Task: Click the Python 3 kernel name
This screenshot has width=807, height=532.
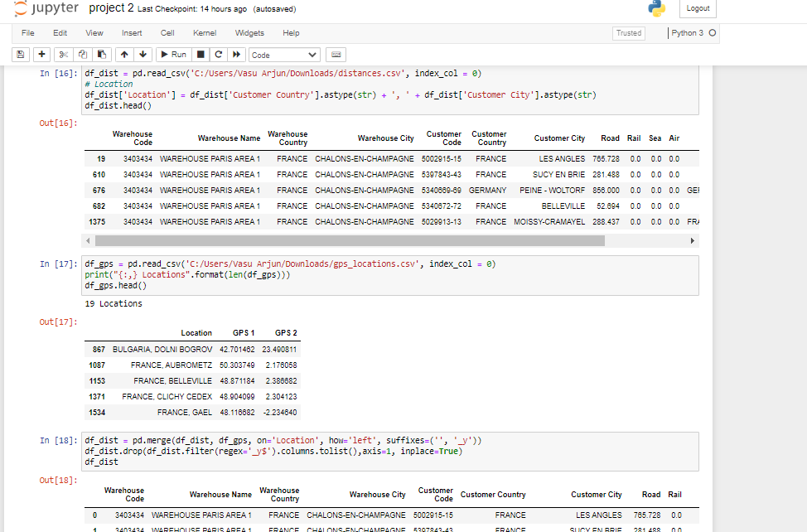Action: pos(687,33)
